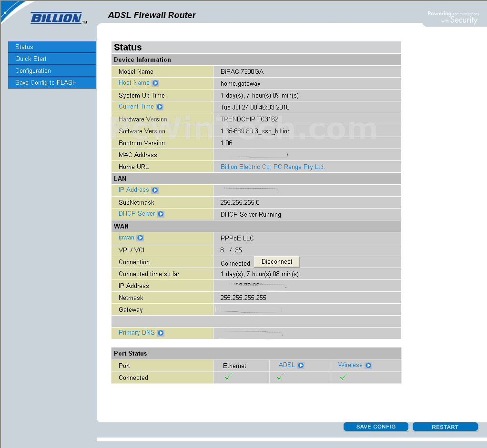Click the arrow icon next to LAN IP Address
This screenshot has height=448, width=487.
click(155, 190)
